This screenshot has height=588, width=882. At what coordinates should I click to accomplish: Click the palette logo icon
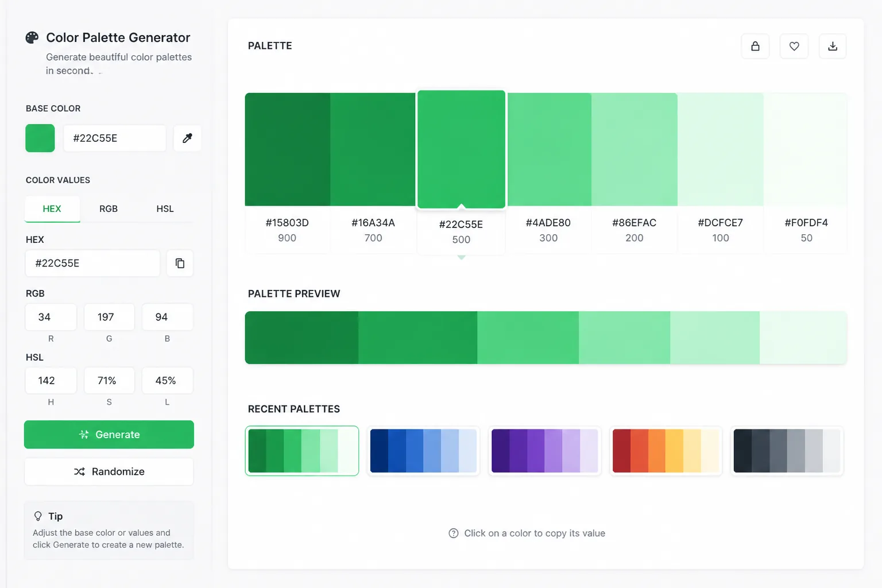tap(32, 38)
